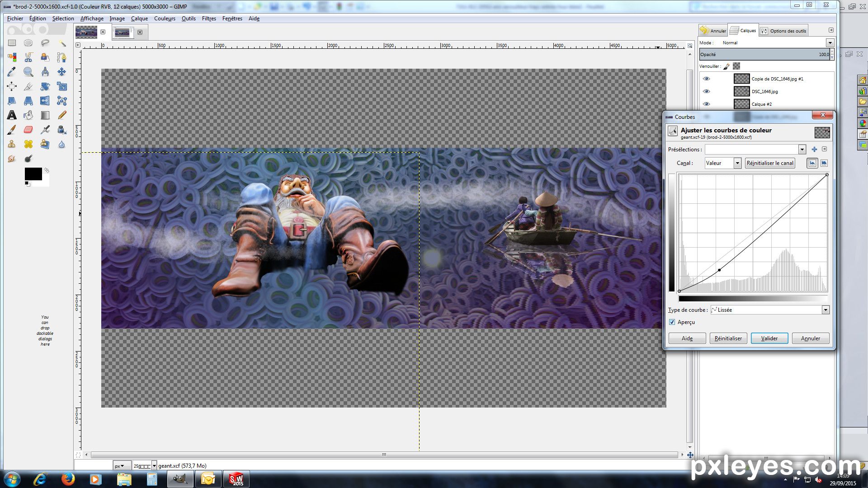The width and height of the screenshot is (868, 488).
Task: Select the Fuzzy Select magic wand tool
Action: click(62, 43)
